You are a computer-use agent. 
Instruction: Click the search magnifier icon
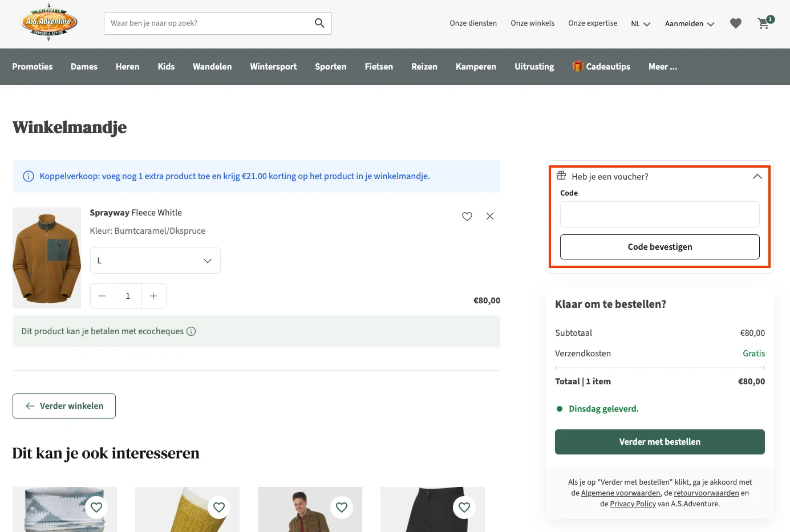pyautogui.click(x=319, y=23)
